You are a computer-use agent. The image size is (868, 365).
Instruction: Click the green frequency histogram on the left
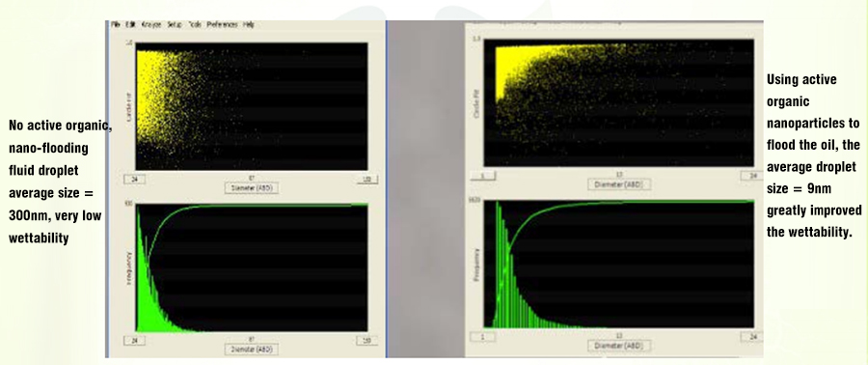tap(252, 267)
